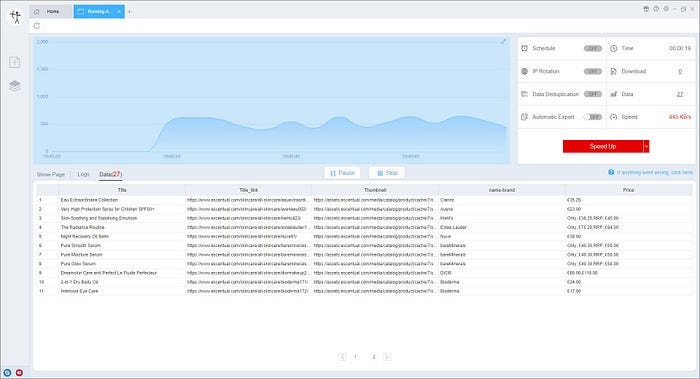Toggle the IP Rotation switch

pos(593,71)
